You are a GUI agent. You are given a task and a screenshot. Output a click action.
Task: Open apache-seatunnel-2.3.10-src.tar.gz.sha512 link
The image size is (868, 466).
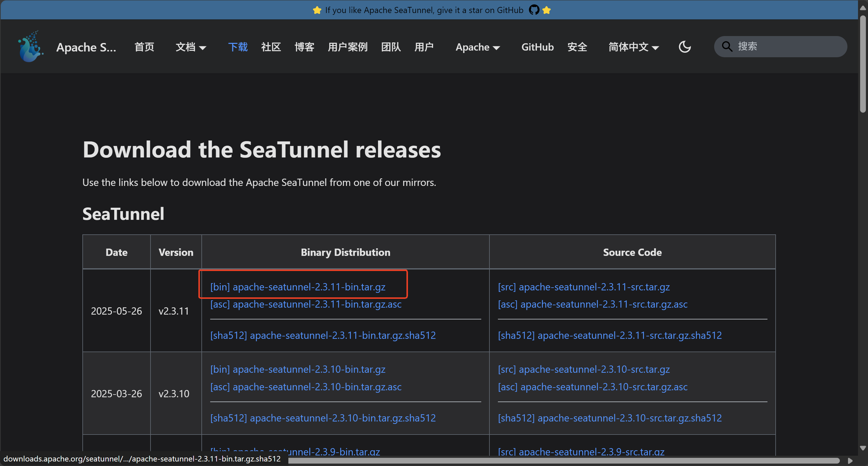click(x=610, y=418)
